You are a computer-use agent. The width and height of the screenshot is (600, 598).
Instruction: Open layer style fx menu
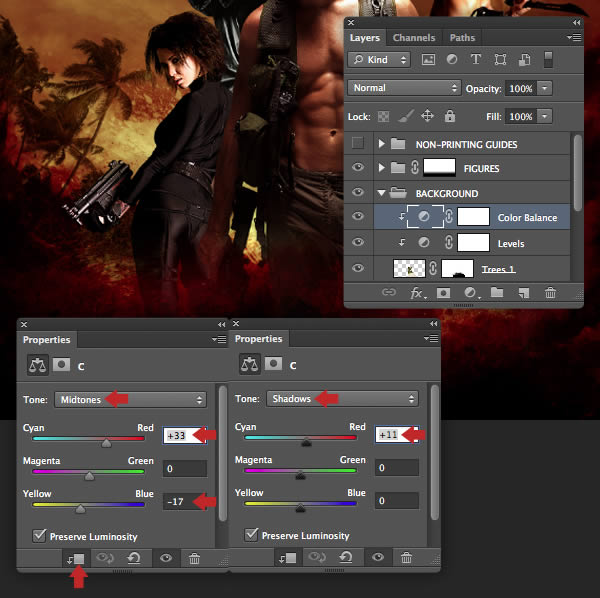417,293
